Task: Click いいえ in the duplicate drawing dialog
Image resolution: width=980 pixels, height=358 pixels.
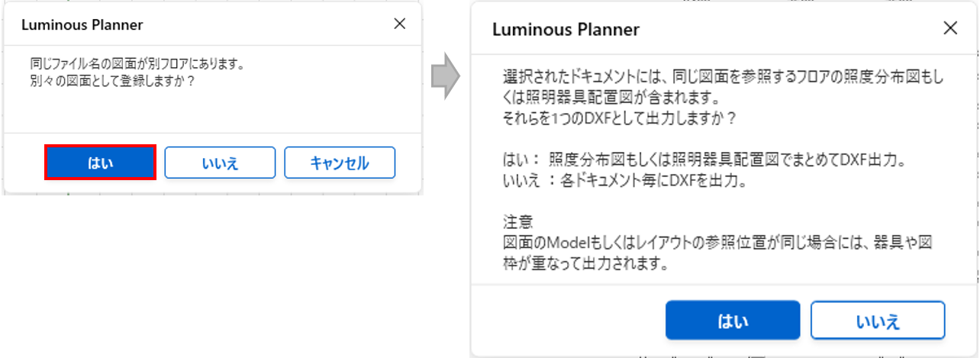Action: (x=220, y=163)
